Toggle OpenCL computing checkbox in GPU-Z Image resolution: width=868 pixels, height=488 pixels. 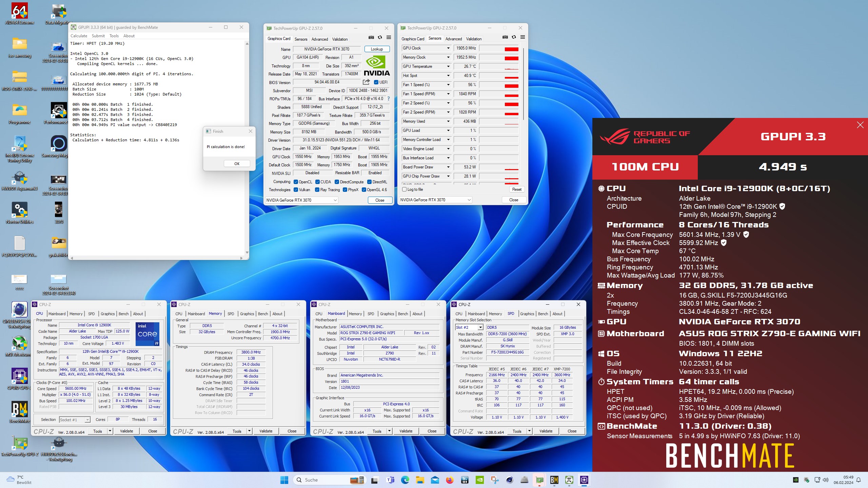296,182
